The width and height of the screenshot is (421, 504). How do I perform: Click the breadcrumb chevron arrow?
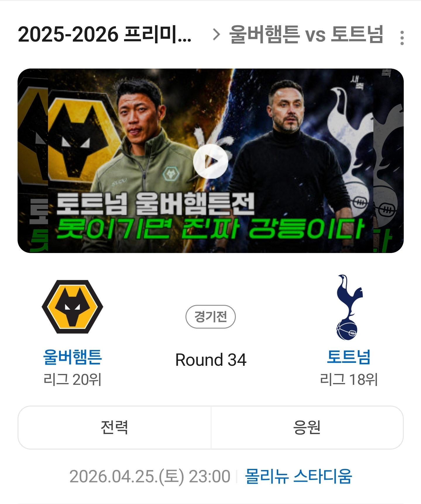216,35
